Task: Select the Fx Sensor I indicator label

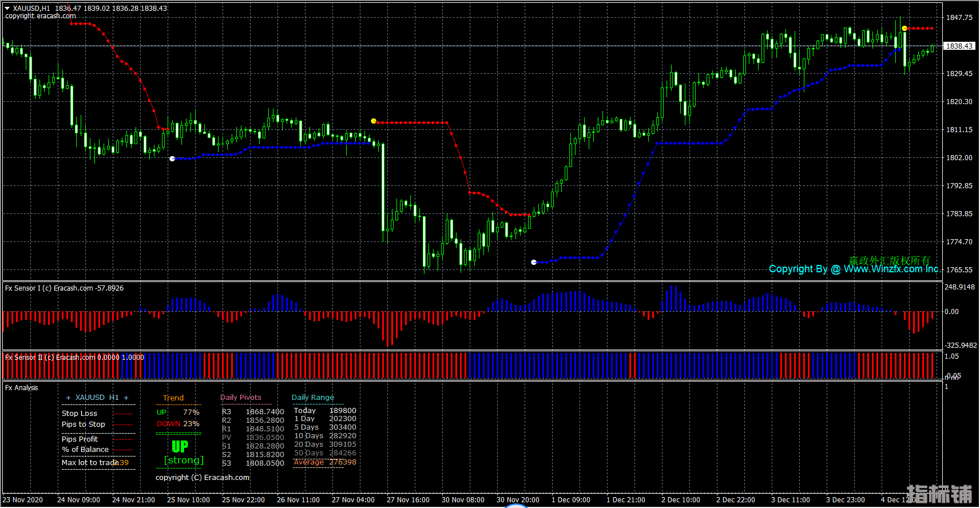Action: point(64,288)
